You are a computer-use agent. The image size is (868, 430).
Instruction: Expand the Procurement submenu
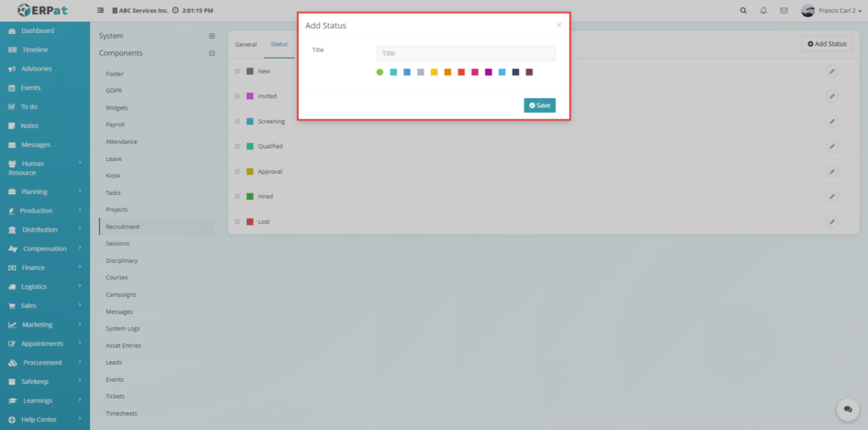tap(80, 362)
